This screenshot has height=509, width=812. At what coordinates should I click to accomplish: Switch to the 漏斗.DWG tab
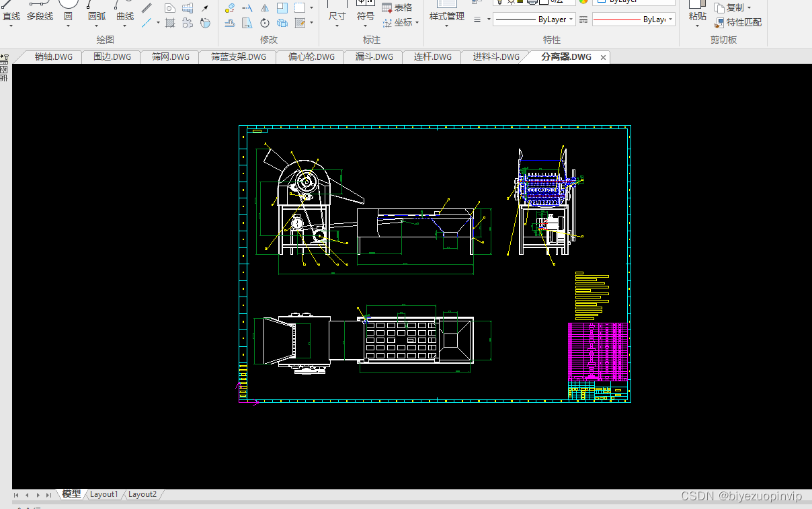374,57
